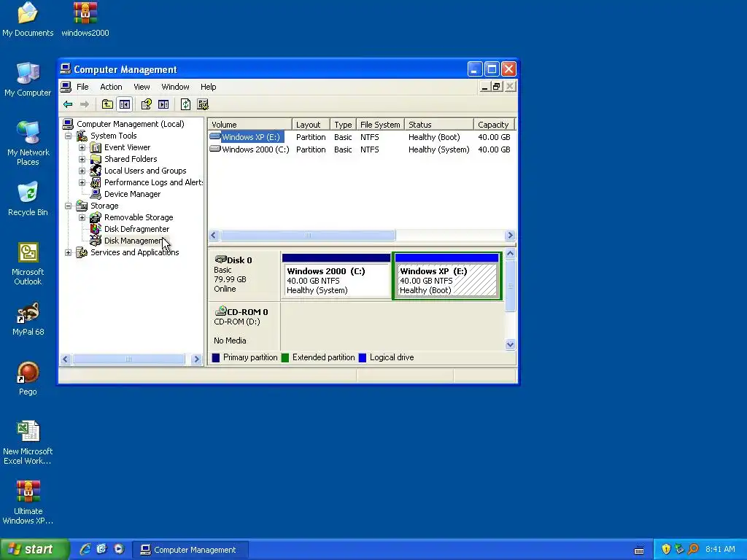Sort by the Status column header
Screen dimensions: 747x560
438,124
